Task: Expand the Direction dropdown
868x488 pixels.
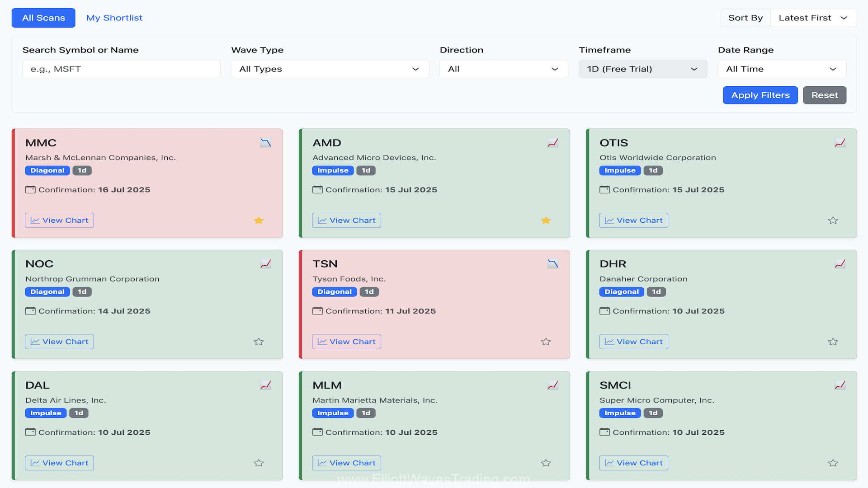Action: coord(503,69)
